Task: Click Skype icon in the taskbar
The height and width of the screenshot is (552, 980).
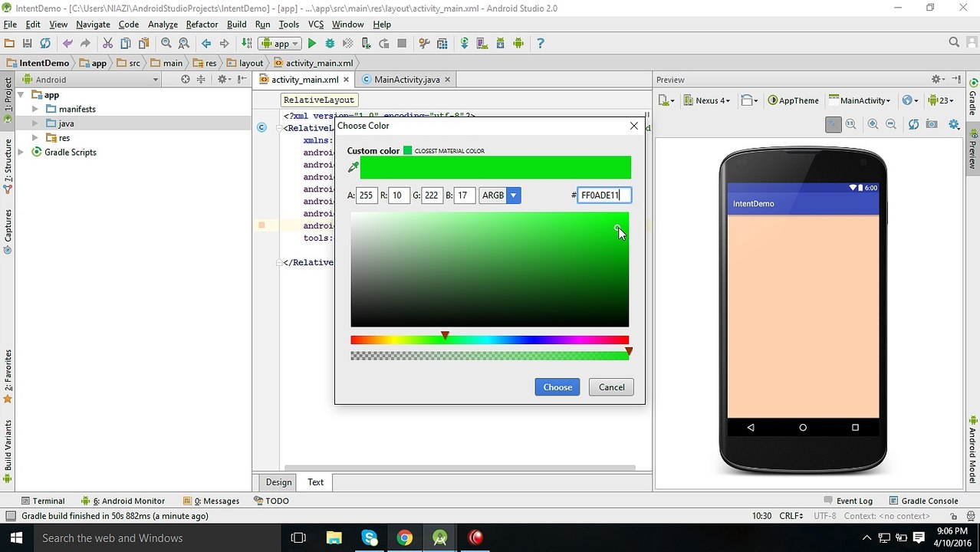Action: click(x=370, y=538)
